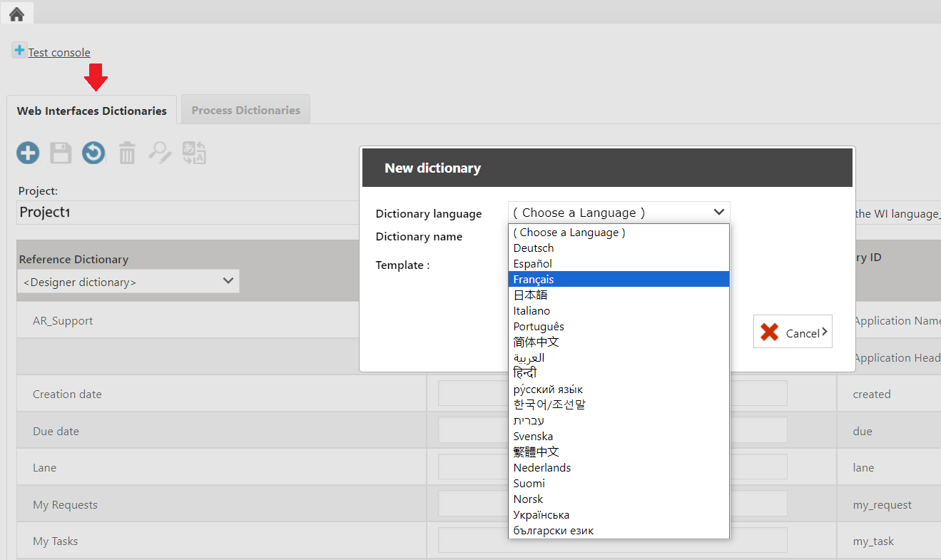Select the Hebrew language option
Screen dimensions: 941x560
coord(619,421)
